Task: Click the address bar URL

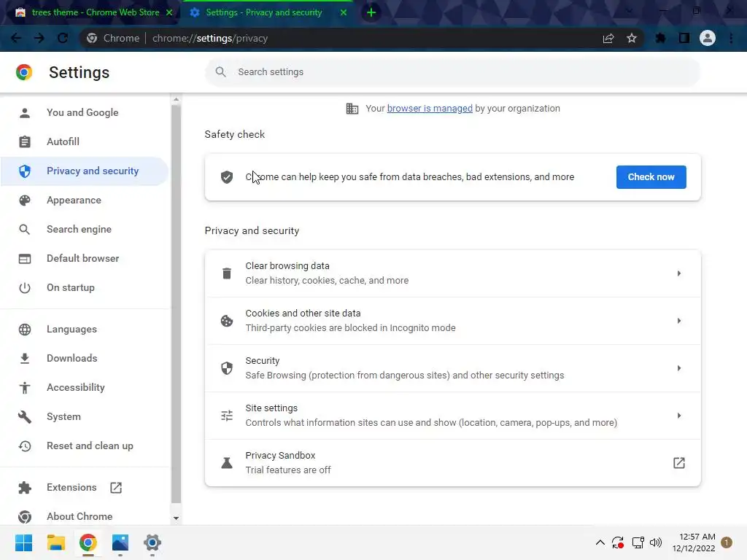Action: (x=209, y=38)
